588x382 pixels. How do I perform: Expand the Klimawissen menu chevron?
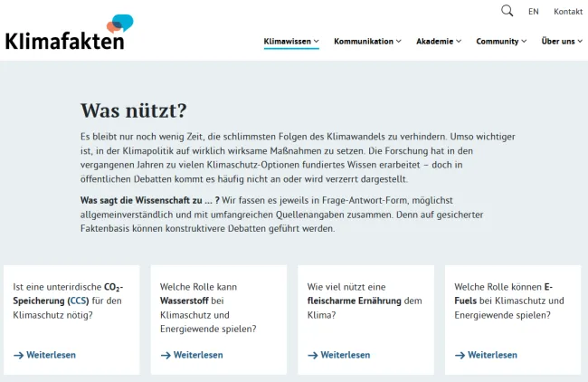317,41
